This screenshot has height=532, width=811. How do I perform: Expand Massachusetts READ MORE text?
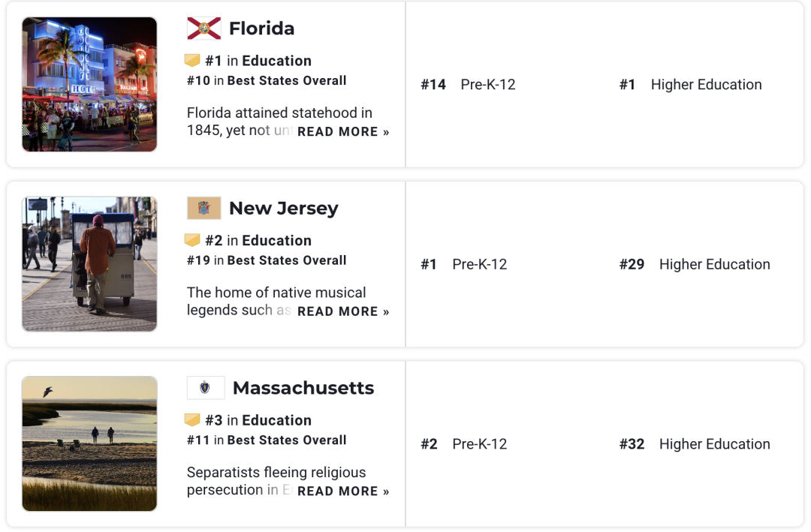(x=343, y=491)
